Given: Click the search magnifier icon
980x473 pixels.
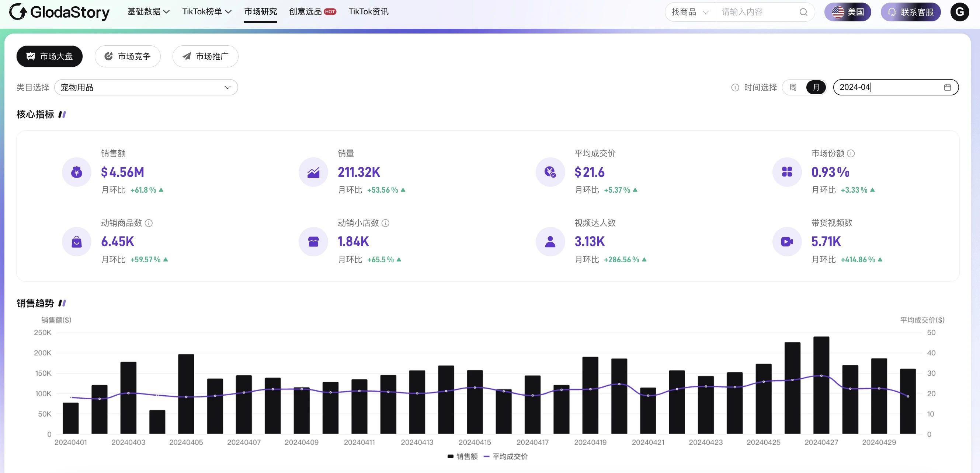Looking at the screenshot, I should tap(803, 12).
